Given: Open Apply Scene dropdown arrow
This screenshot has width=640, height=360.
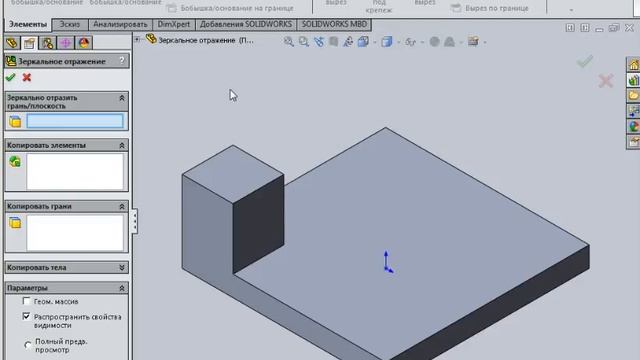Looking at the screenshot, I should click(x=461, y=42).
